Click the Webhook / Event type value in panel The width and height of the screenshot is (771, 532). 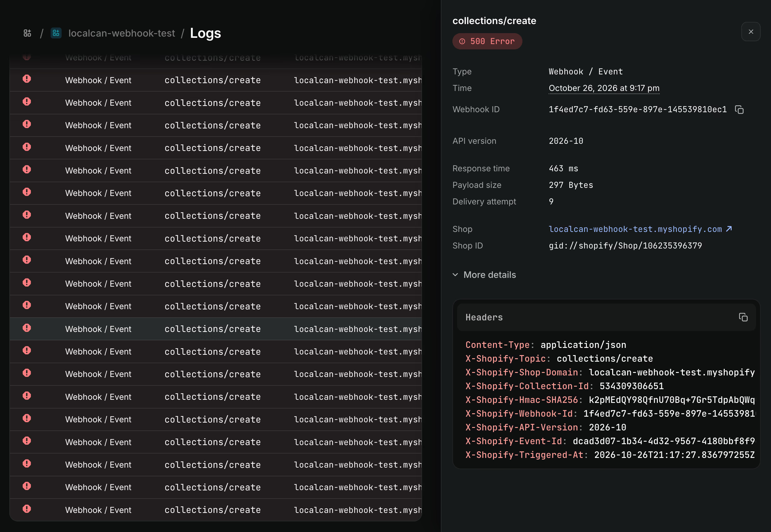click(586, 72)
